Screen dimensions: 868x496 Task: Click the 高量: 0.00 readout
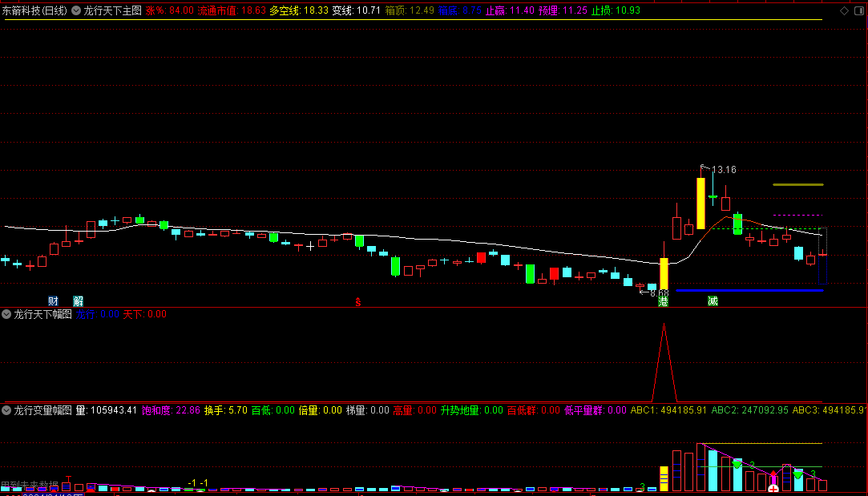(414, 410)
